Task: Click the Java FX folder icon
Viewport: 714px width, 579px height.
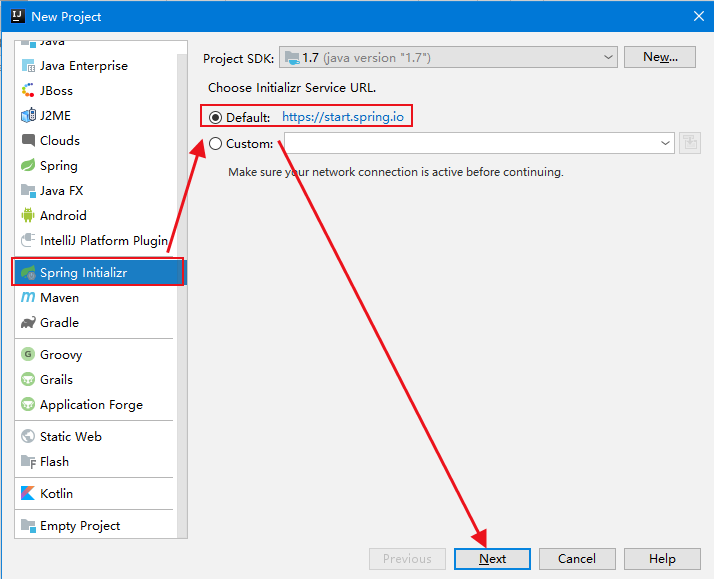Action: coord(28,190)
